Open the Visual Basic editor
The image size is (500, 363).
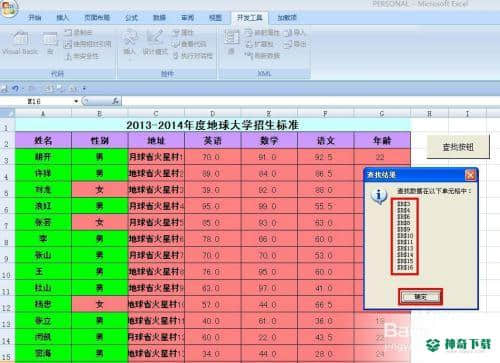(20, 43)
